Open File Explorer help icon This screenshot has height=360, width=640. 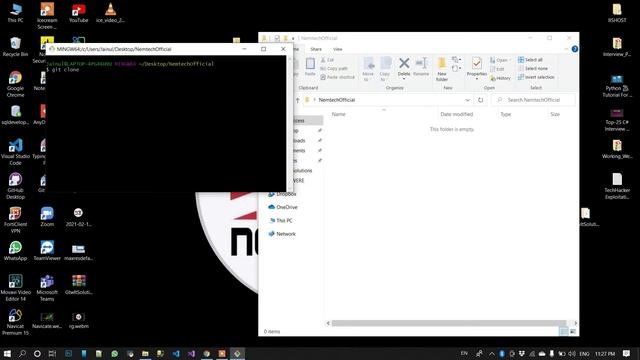(574, 49)
